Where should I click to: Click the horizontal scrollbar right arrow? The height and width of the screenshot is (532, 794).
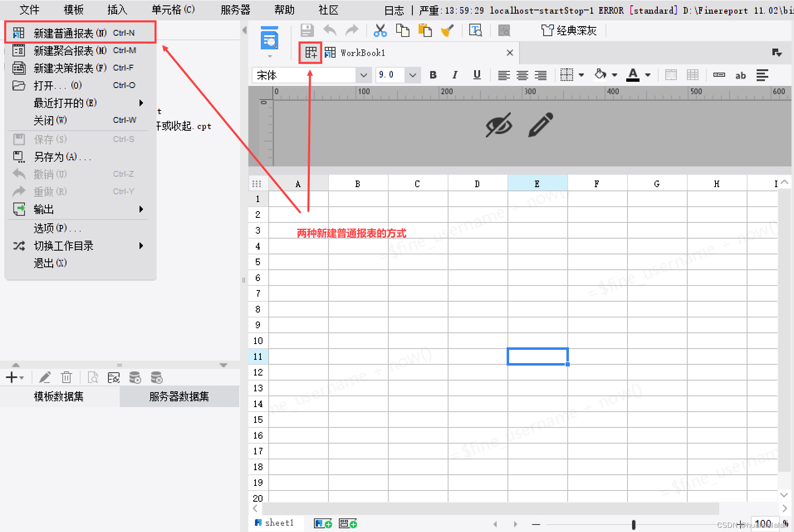coord(784,508)
